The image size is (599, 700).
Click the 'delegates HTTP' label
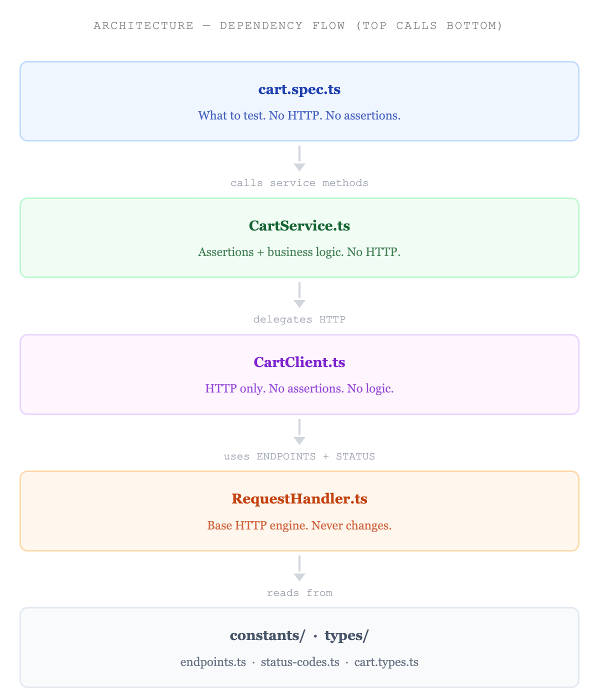pos(299,319)
